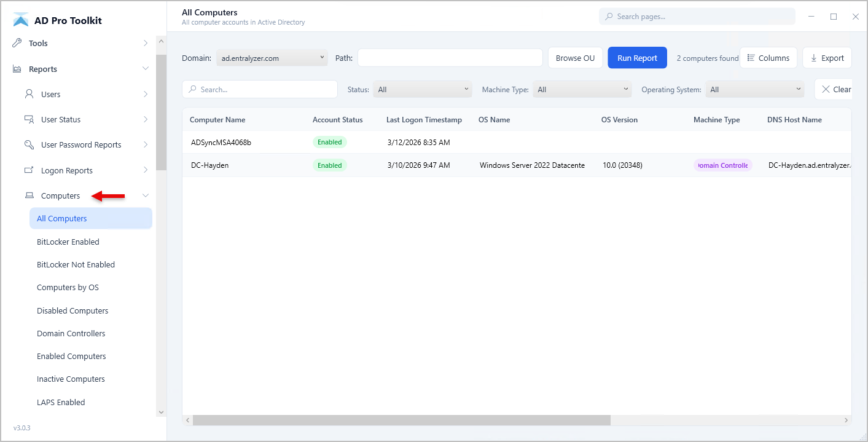The height and width of the screenshot is (442, 868).
Task: Select Domain Controllers in the sidebar
Action: coord(72,333)
